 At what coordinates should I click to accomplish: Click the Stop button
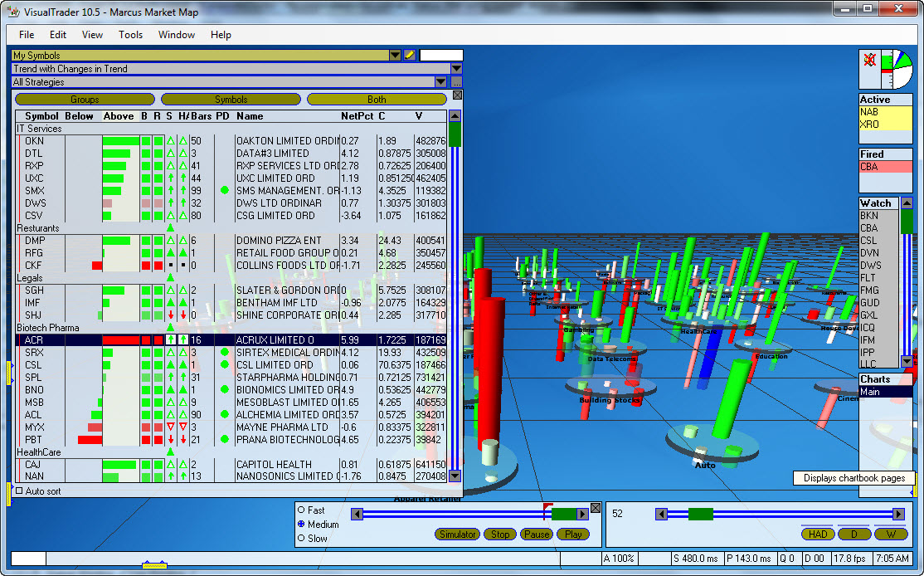499,535
